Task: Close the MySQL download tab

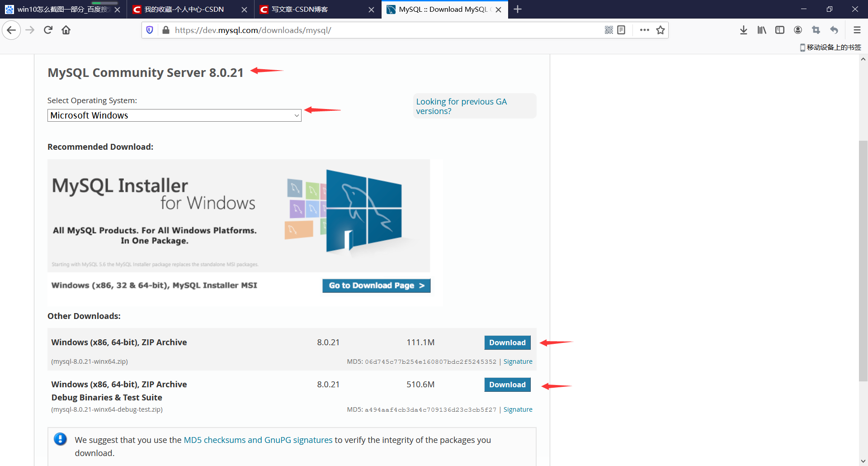Action: click(x=498, y=10)
